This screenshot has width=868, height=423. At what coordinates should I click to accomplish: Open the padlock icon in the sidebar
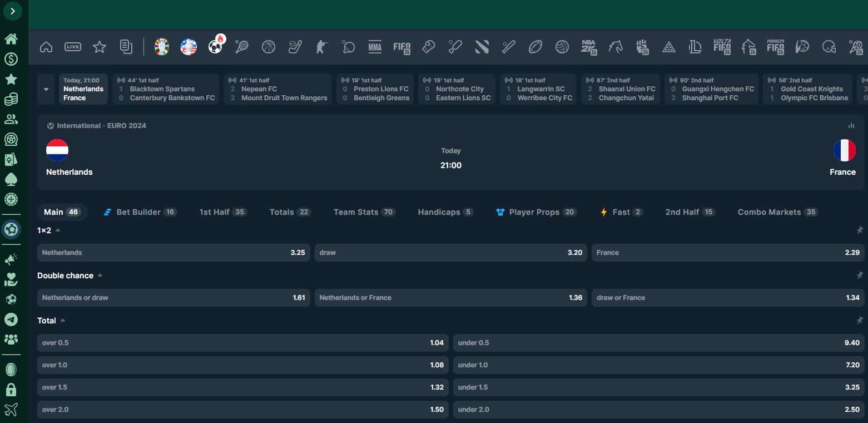(11, 389)
